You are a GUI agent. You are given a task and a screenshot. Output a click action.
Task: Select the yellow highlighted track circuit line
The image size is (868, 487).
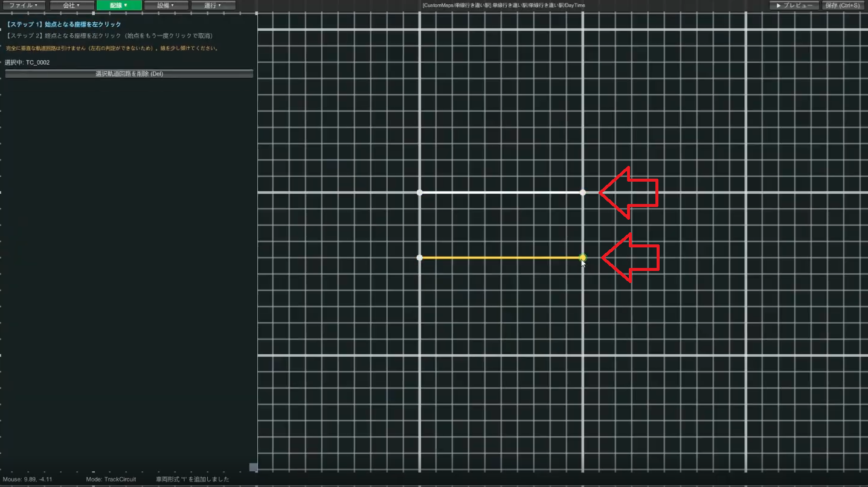[x=501, y=258]
